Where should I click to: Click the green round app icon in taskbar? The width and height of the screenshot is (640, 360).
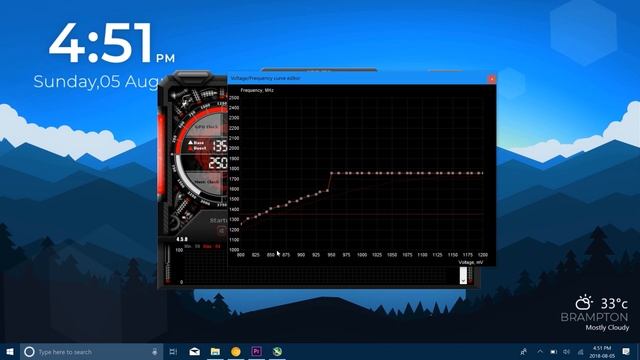(277, 351)
